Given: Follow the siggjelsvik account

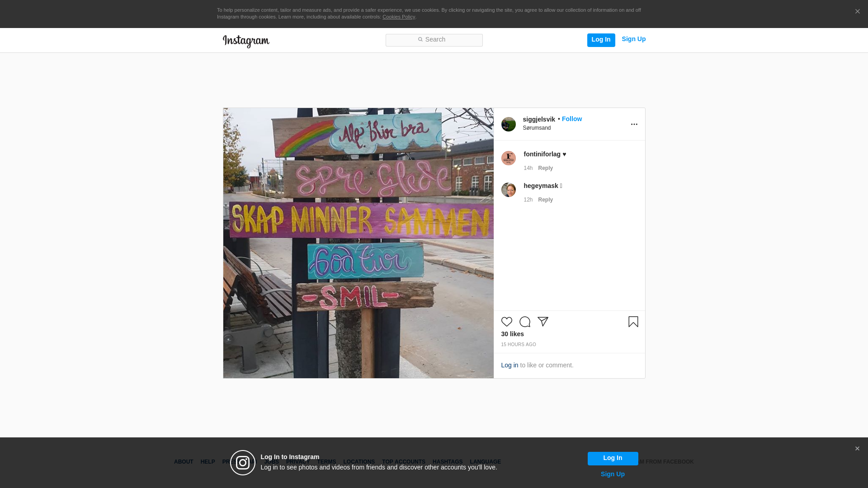Looking at the screenshot, I should (571, 119).
